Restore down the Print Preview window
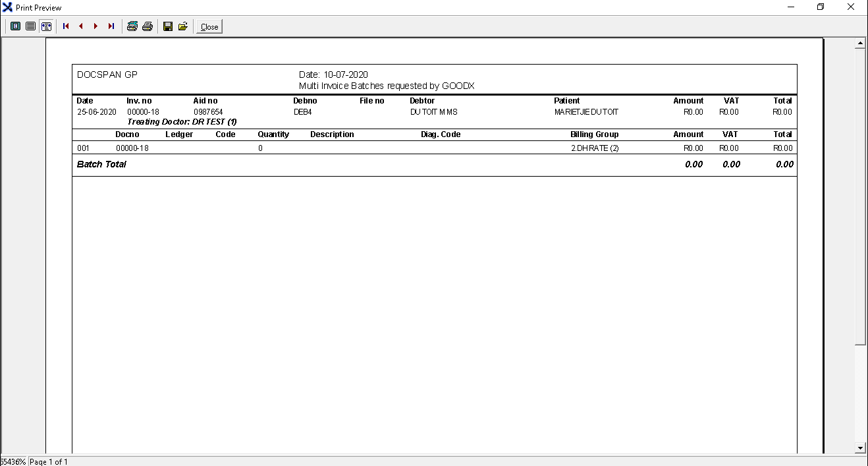 click(821, 7)
